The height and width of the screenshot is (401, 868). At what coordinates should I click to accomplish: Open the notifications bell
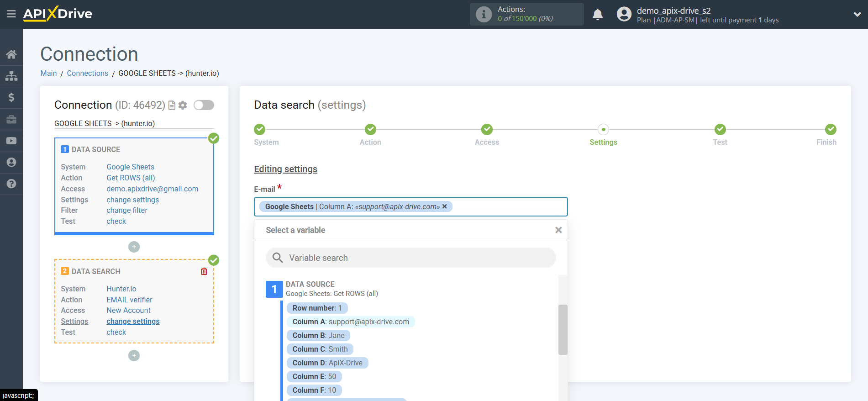click(598, 15)
